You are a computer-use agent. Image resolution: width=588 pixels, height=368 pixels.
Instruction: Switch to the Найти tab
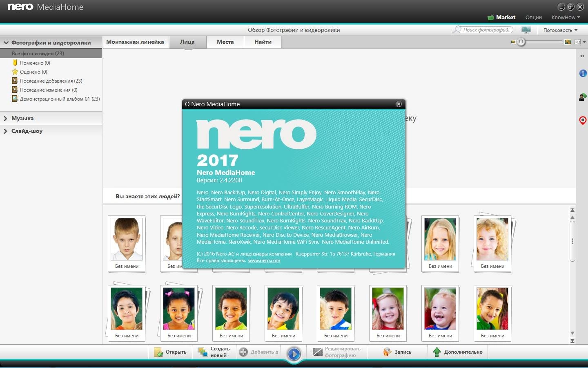click(x=263, y=42)
